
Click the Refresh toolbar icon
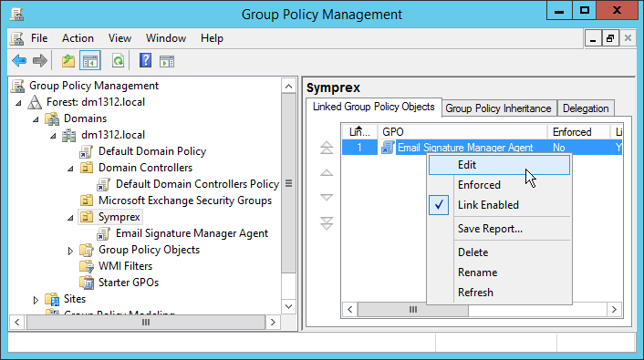coord(119,61)
